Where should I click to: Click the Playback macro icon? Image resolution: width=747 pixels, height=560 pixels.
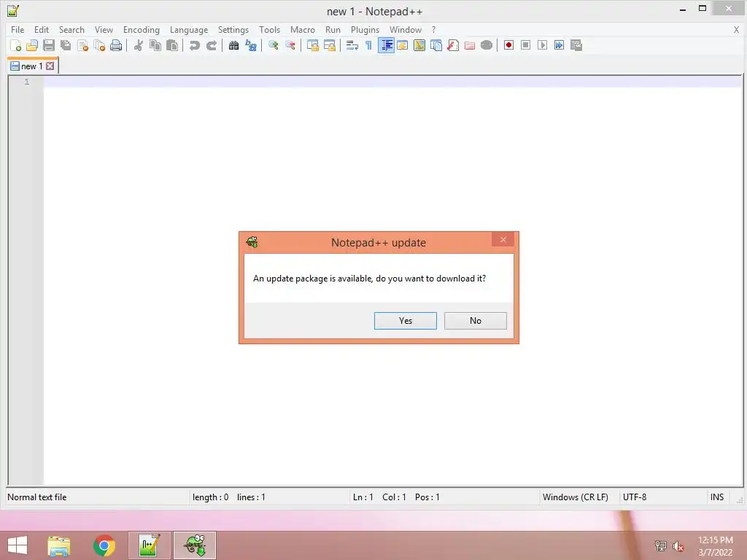(x=542, y=45)
